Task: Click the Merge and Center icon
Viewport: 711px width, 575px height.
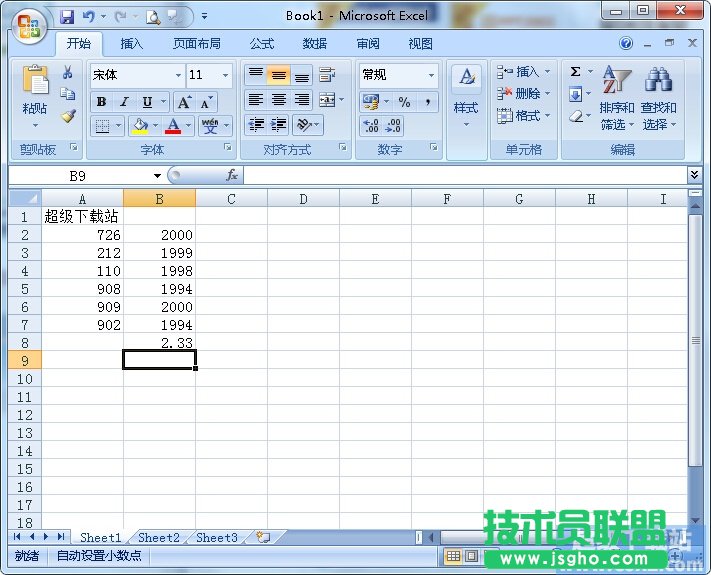Action: point(326,100)
